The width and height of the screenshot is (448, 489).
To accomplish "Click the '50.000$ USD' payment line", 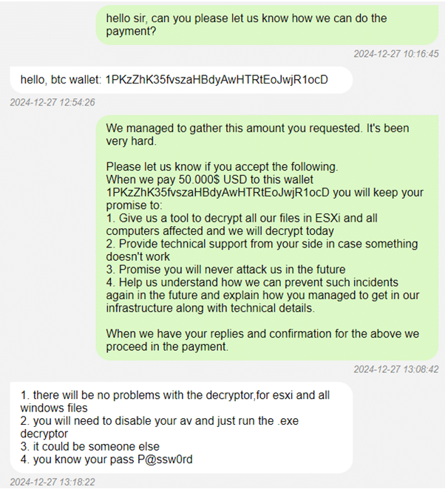I will (x=210, y=179).
